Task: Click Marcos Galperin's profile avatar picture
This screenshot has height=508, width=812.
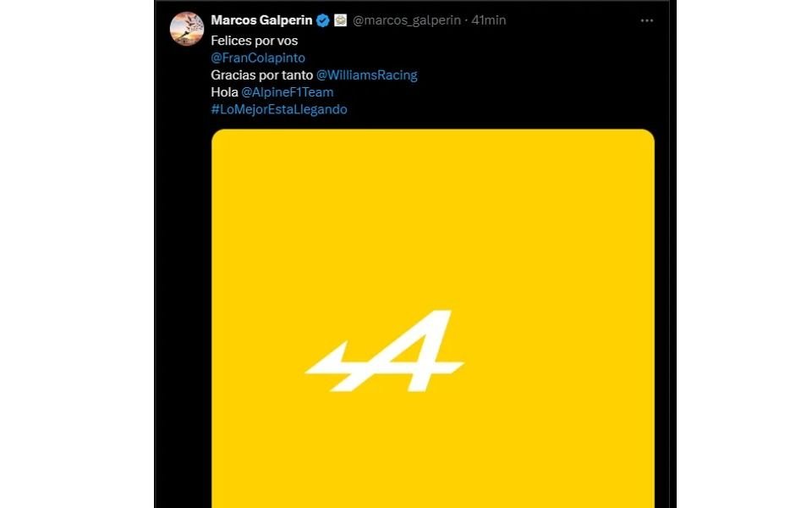Action: click(186, 29)
